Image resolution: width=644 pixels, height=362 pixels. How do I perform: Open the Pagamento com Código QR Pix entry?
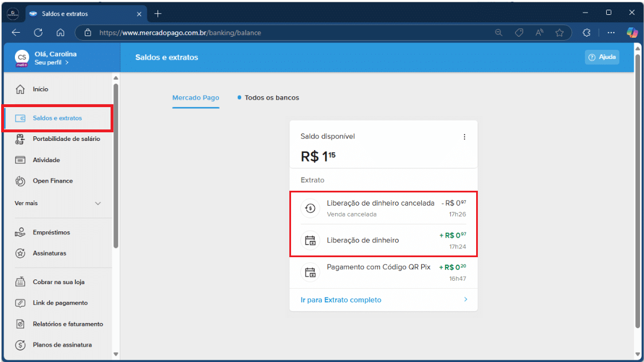pos(378,267)
